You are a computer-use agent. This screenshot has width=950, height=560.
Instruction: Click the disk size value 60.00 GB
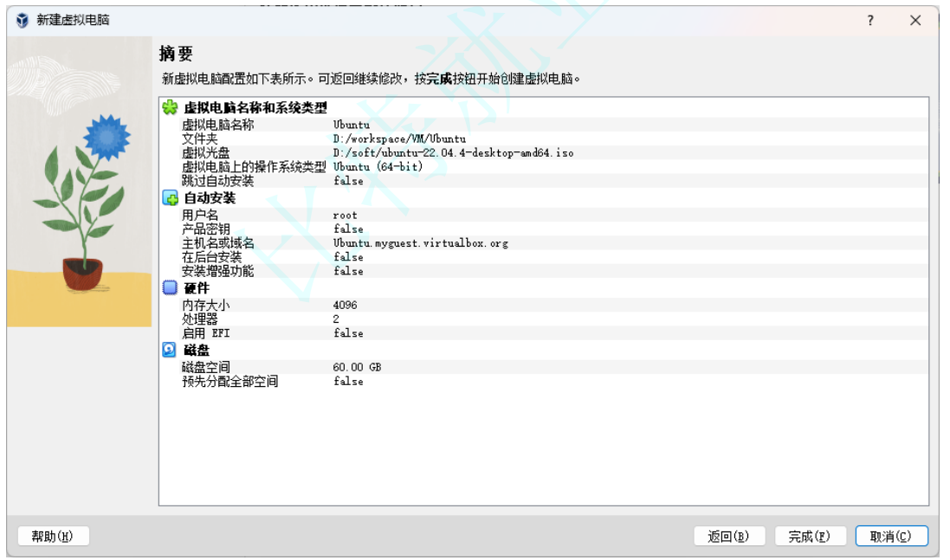click(357, 368)
